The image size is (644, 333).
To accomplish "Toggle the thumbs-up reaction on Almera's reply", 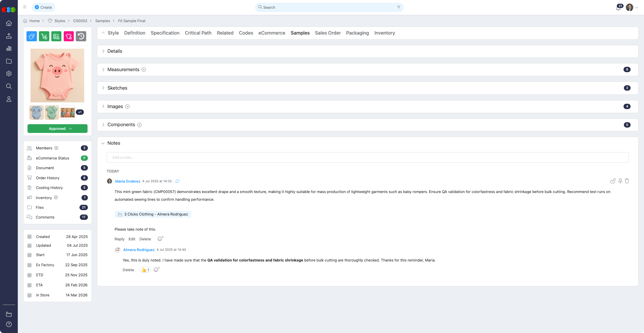I will pyautogui.click(x=145, y=270).
